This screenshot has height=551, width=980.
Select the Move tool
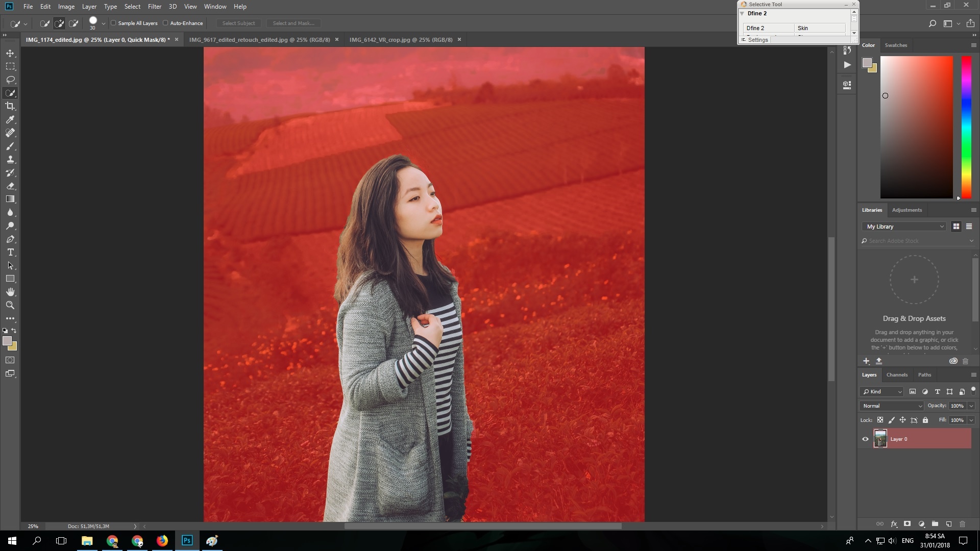pyautogui.click(x=10, y=53)
